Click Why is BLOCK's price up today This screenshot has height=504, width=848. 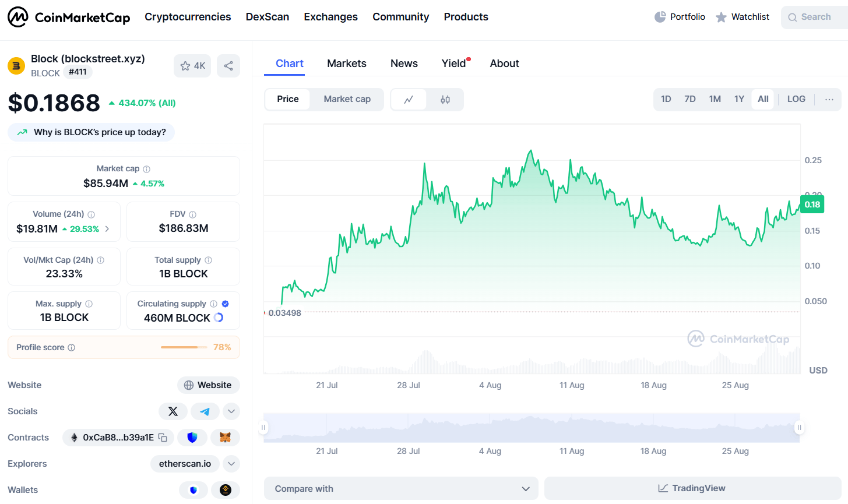(x=92, y=132)
